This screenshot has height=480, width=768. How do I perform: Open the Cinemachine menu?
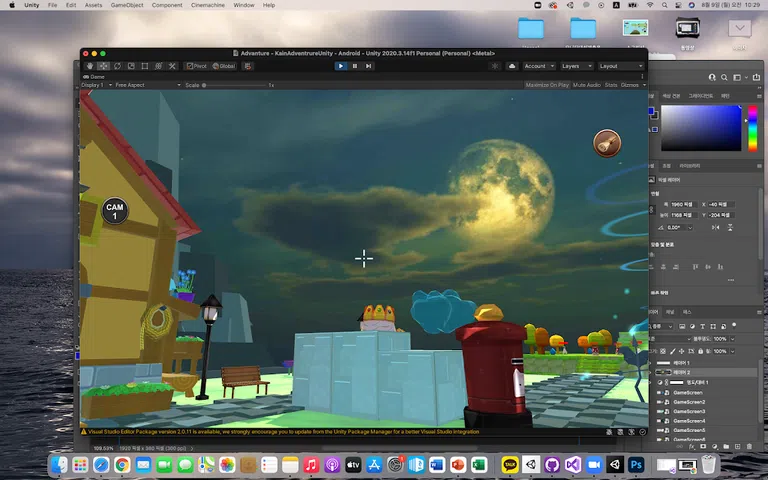point(207,5)
